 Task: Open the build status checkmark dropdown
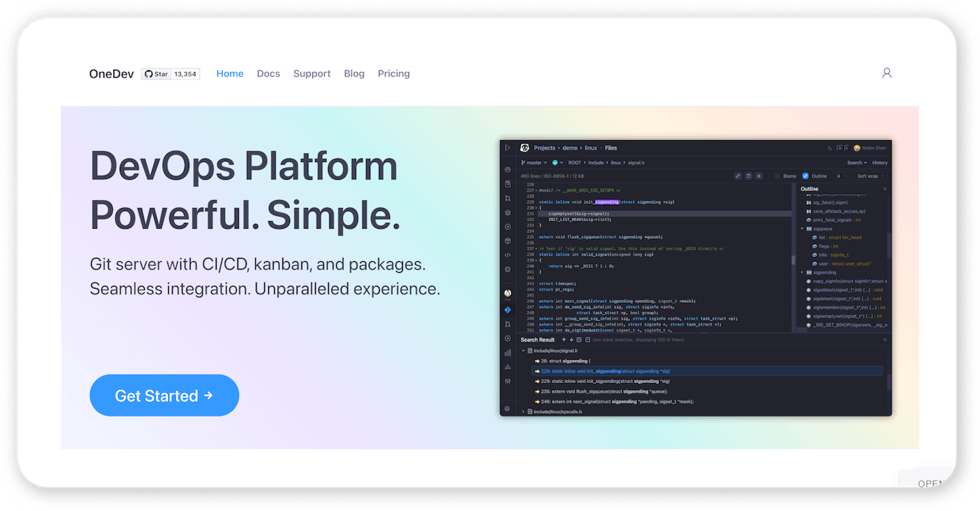[558, 163]
